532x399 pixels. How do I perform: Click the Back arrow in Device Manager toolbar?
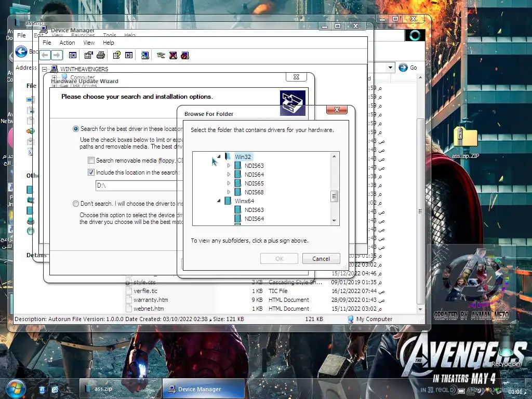point(45,55)
